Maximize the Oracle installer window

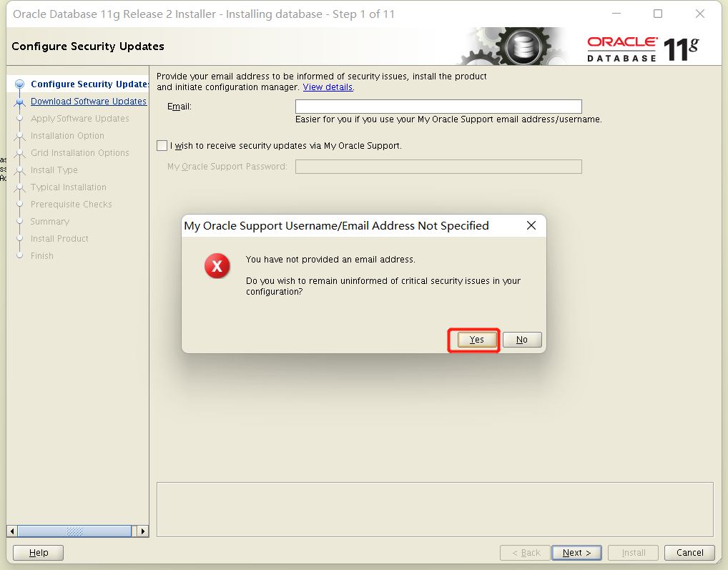[x=658, y=14]
